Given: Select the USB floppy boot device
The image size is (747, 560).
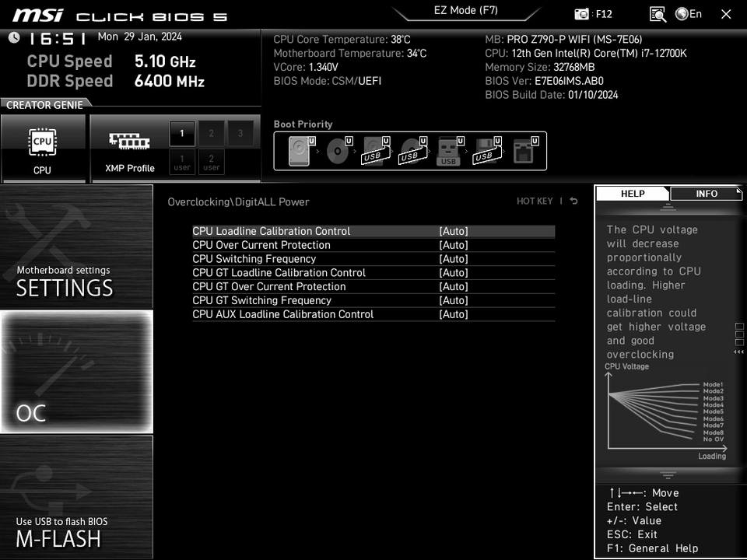Looking at the screenshot, I should click(487, 151).
